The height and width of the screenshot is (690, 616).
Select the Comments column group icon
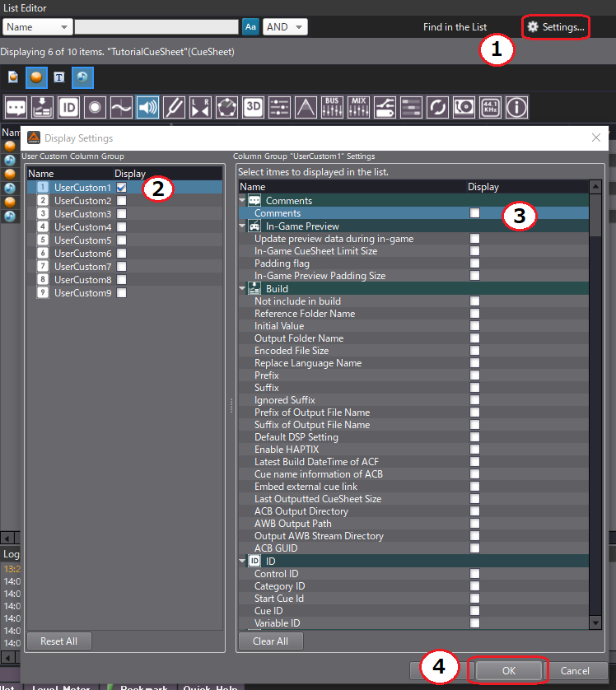[16, 107]
